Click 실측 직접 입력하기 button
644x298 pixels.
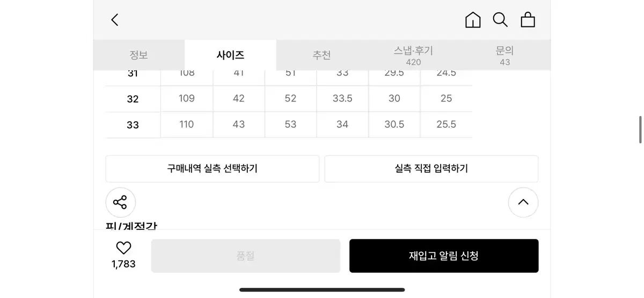(431, 169)
